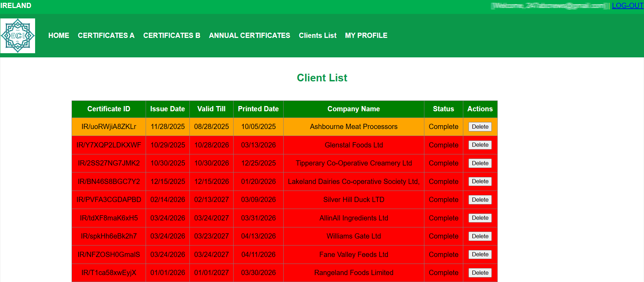Go to CERTIFICATES B page
The image size is (644, 282).
(172, 35)
